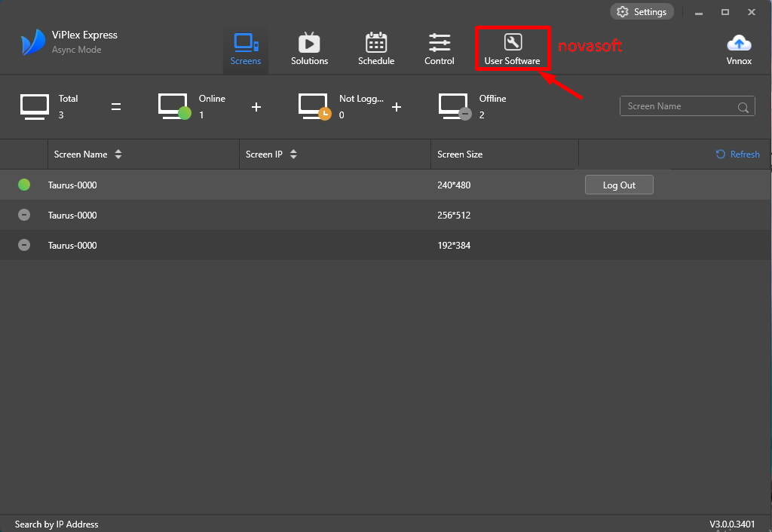This screenshot has width=772, height=532.
Task: Open the Schedule tab
Action: pos(376,50)
